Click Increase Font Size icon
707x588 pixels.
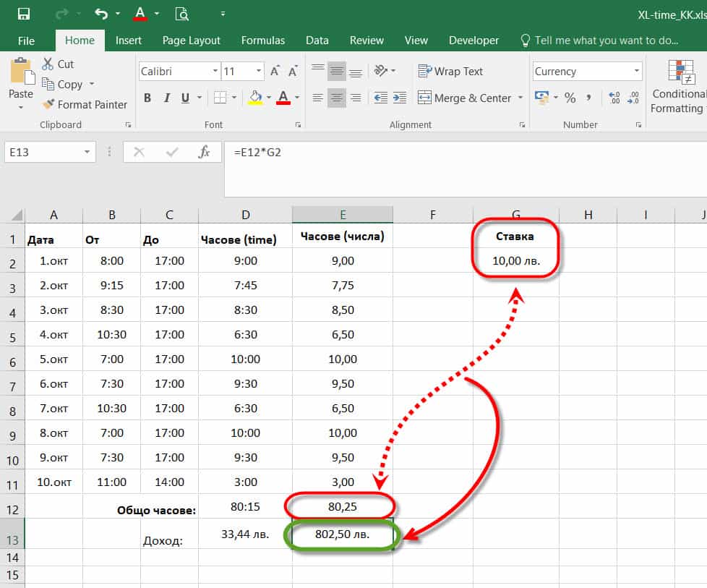point(275,72)
